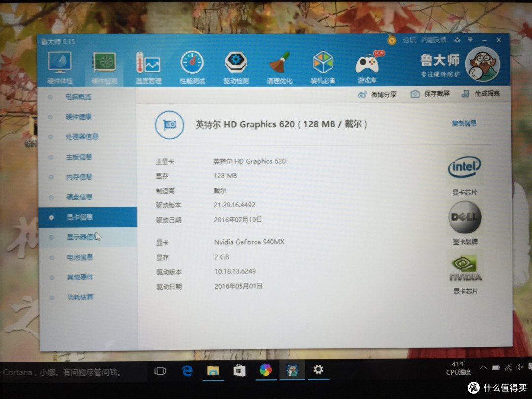
Task: Click 保存截屏 to save screenshot
Action: [430, 94]
